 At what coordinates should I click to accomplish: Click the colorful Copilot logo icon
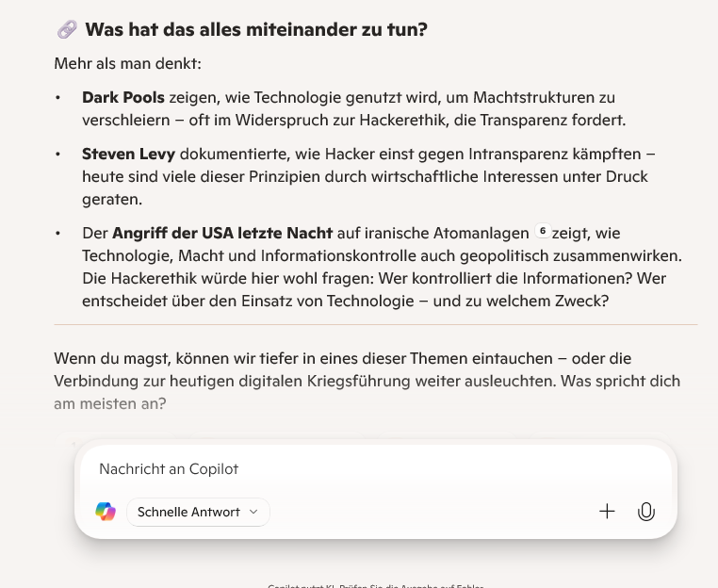(106, 511)
